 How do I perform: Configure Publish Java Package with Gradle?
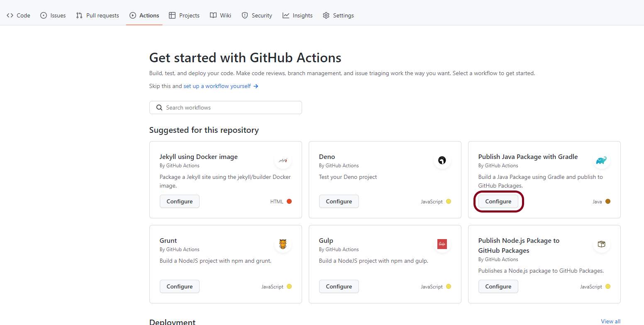(x=498, y=201)
